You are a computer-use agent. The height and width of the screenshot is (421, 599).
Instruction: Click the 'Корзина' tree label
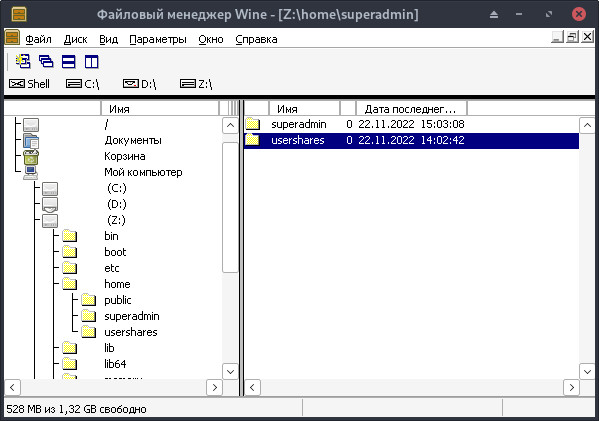pos(125,156)
